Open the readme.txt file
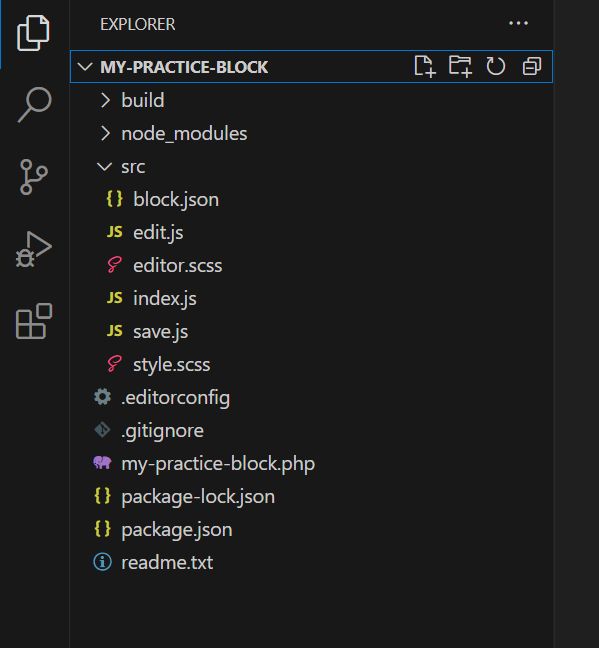Image resolution: width=599 pixels, height=648 pixels. (167, 562)
